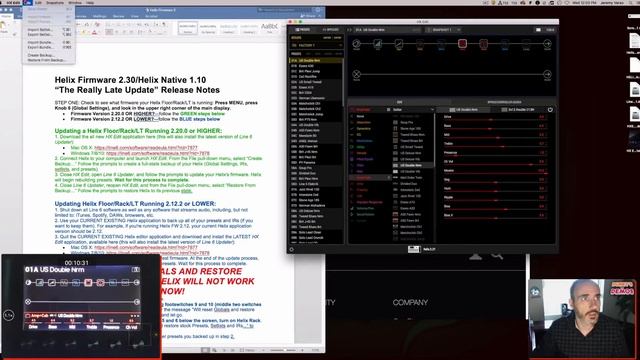Viewport: 640px width, 360px height.
Task: Open the Factory 1 setlist dropdown
Action: (316, 45)
